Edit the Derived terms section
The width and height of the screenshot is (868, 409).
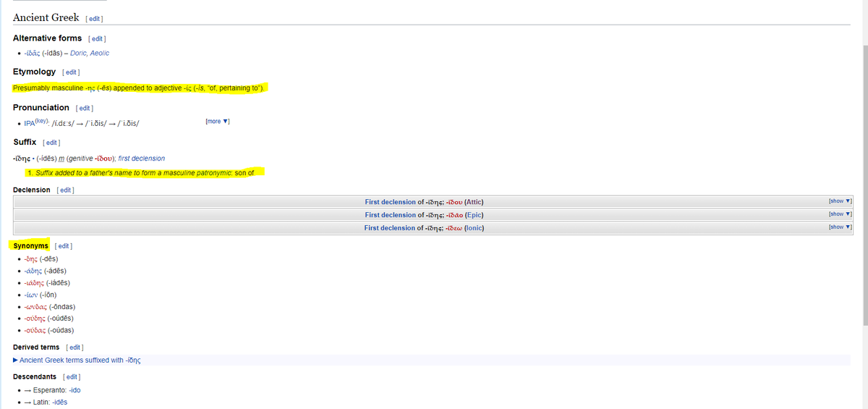(75, 347)
